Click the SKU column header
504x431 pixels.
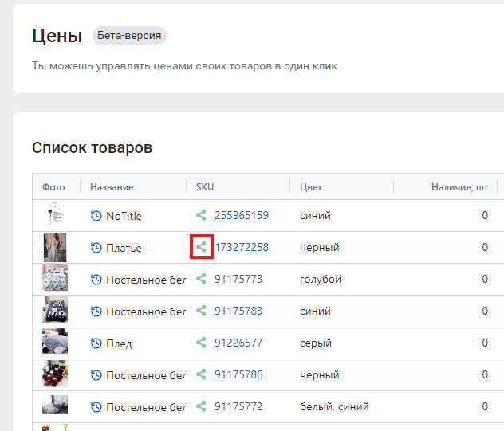click(x=205, y=187)
